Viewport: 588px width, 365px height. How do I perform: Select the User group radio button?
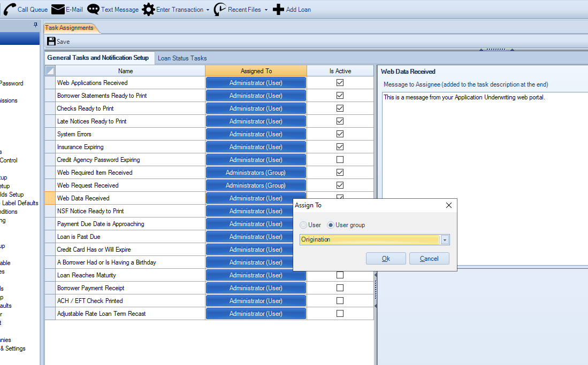click(x=331, y=225)
